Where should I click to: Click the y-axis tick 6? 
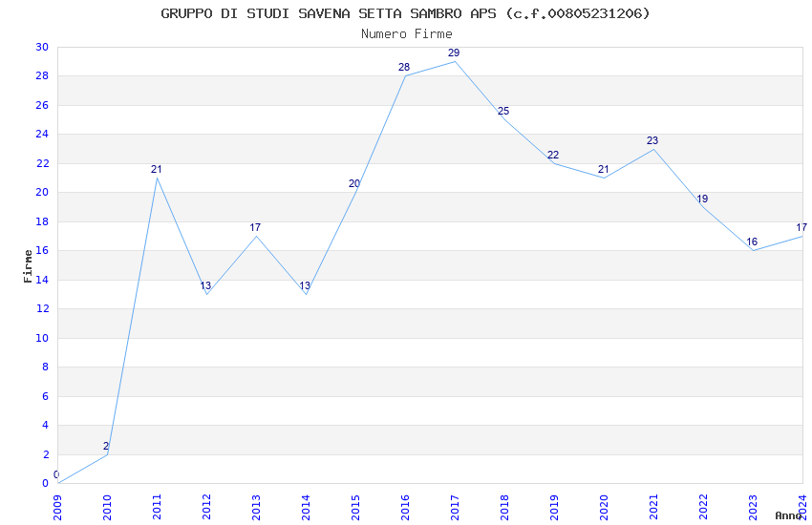point(46,396)
